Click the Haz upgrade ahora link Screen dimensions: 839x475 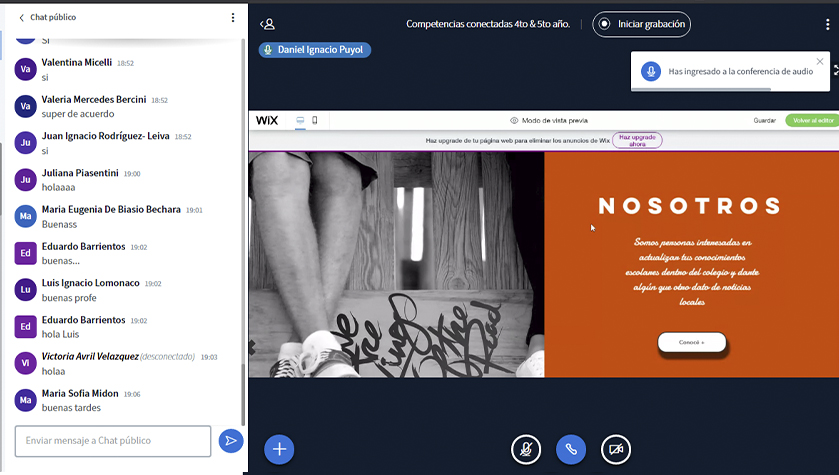[x=637, y=140]
